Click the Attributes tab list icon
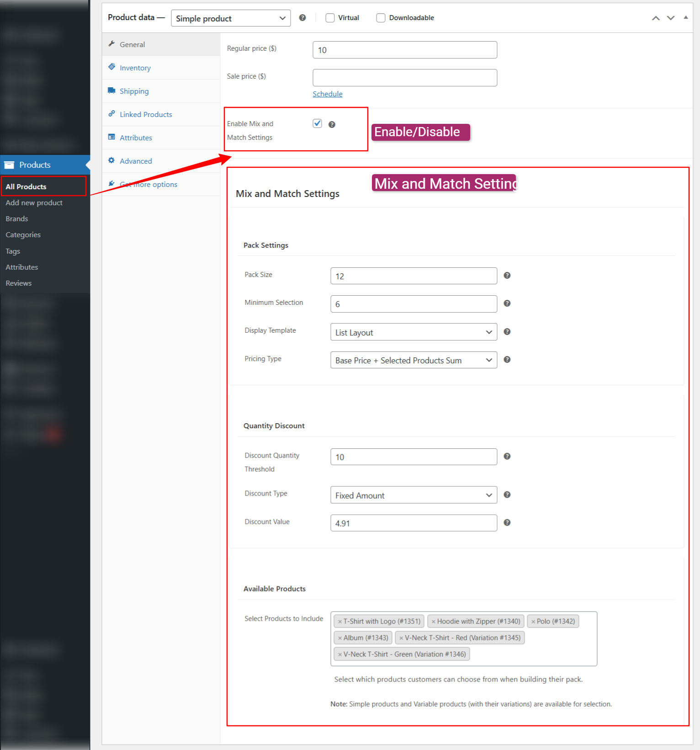The width and height of the screenshot is (700, 750). [111, 137]
